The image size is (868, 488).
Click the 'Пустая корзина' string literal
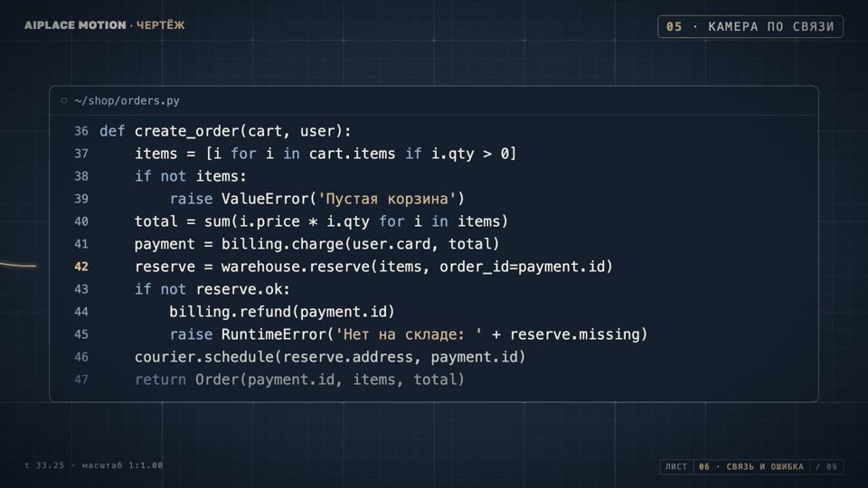[387, 199]
